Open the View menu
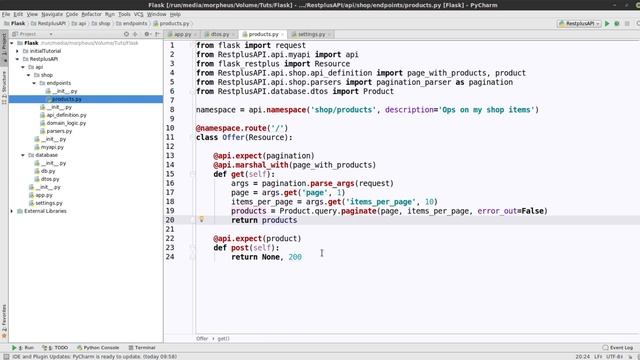 click(32, 14)
